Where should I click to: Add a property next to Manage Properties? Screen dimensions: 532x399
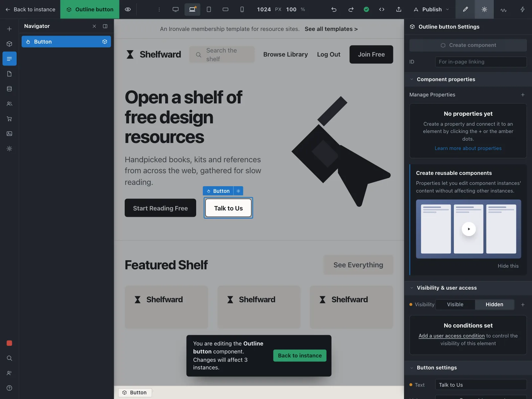pyautogui.click(x=523, y=95)
